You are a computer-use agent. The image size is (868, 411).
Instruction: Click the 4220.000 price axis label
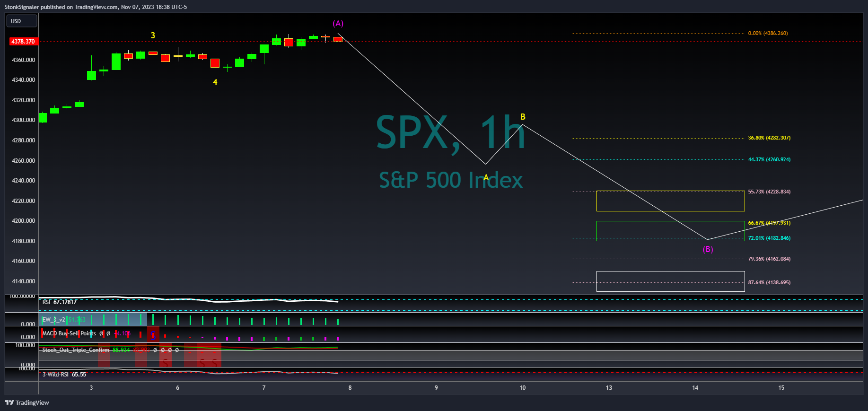point(24,201)
